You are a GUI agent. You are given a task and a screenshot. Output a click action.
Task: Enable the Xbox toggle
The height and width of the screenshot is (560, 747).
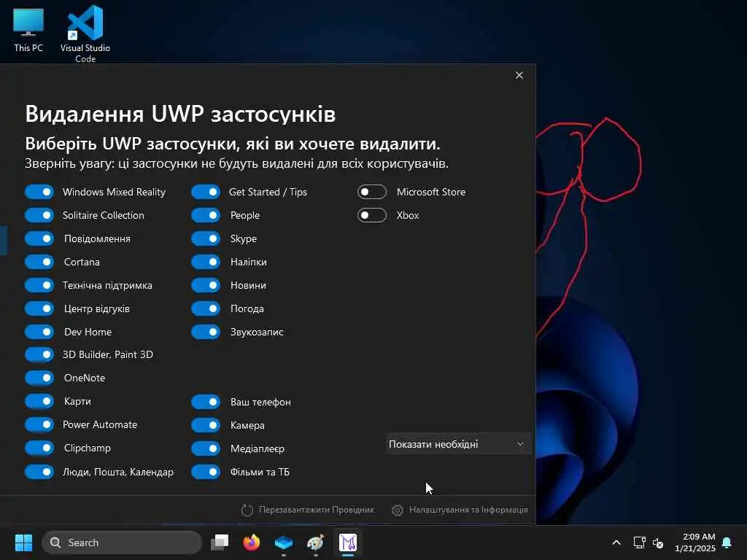(372, 215)
